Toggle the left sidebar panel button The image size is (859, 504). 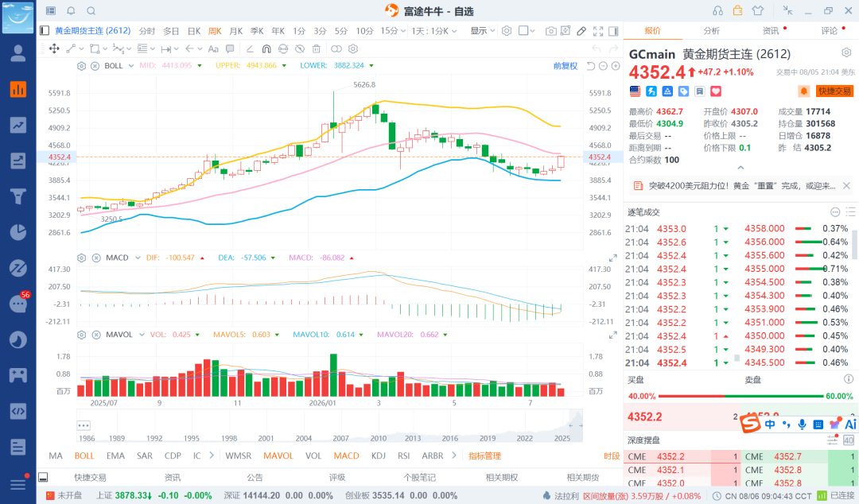point(45,31)
